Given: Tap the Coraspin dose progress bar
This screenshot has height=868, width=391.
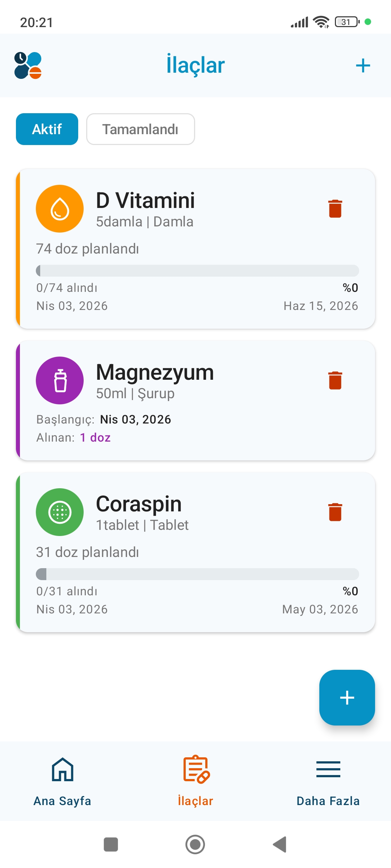Looking at the screenshot, I should 197,574.
